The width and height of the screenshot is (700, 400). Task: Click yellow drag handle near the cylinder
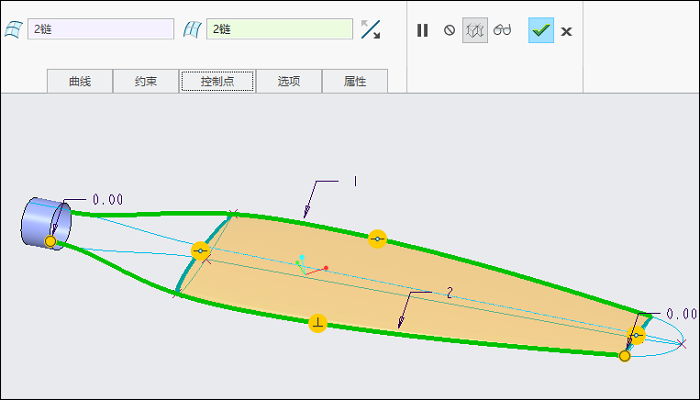(x=50, y=242)
